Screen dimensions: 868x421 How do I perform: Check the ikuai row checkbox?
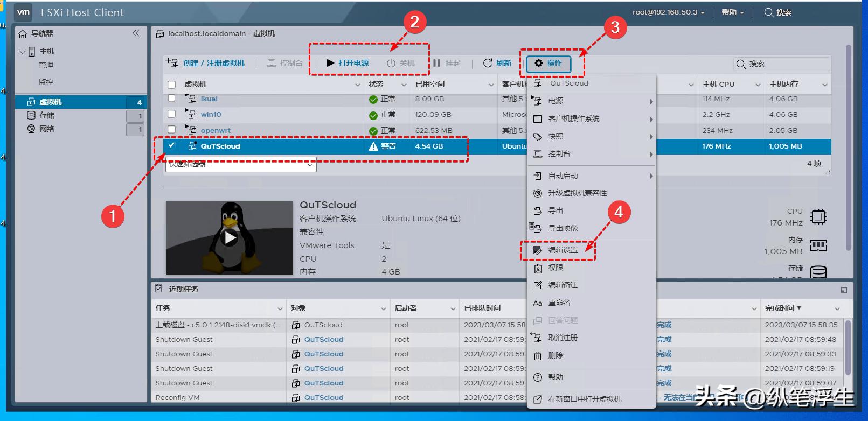coord(171,98)
